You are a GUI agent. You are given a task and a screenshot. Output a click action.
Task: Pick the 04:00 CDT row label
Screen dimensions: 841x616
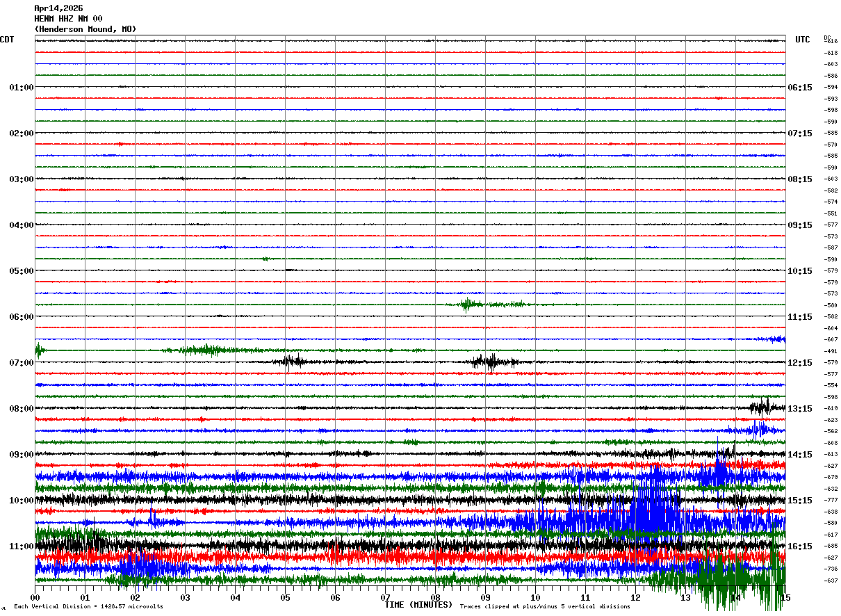[x=21, y=225]
